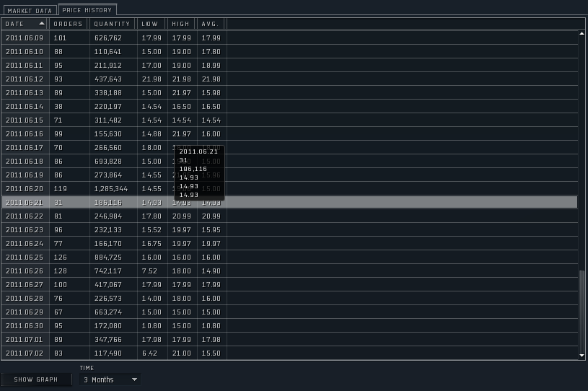This screenshot has height=391, width=588.
Task: Sort by the Quantity column header
Action: [x=113, y=24]
